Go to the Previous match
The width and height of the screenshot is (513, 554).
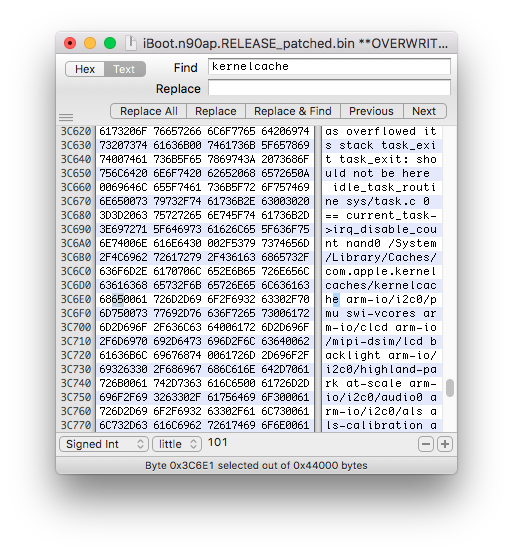371,111
